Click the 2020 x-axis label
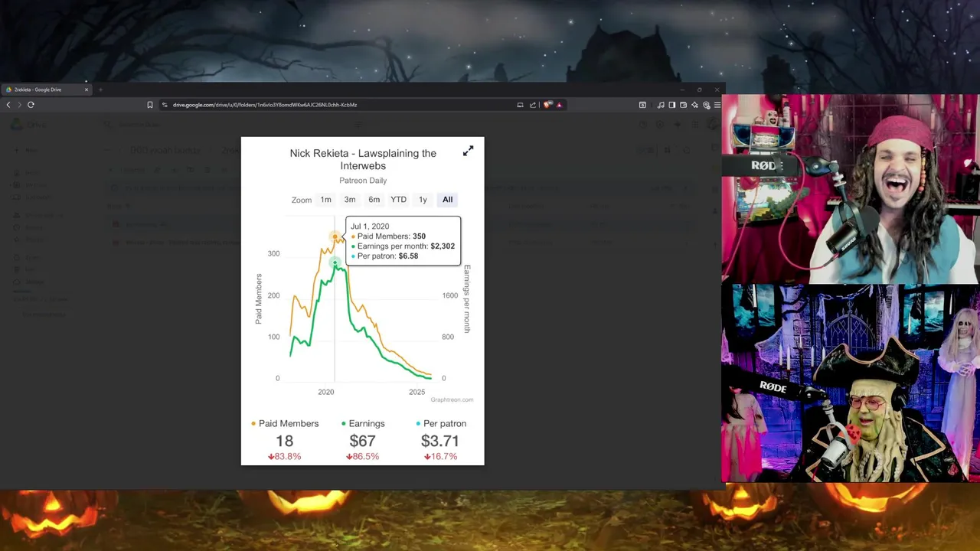This screenshot has height=551, width=980. click(x=326, y=392)
